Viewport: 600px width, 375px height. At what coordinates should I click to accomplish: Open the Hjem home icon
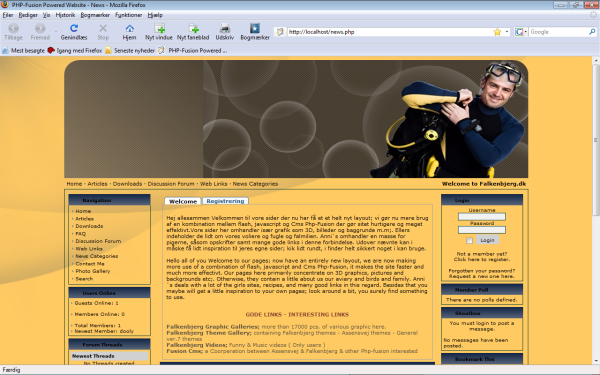[x=129, y=28]
